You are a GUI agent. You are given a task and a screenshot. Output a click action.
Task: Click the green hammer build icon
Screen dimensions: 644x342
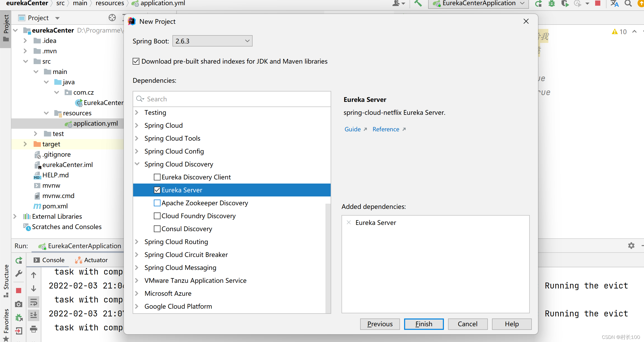pos(418,3)
